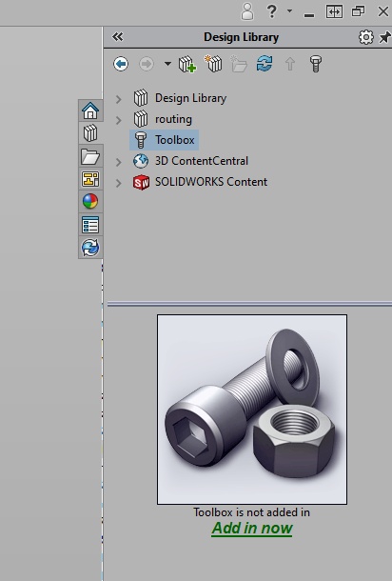Open the Help question mark

pos(272,11)
